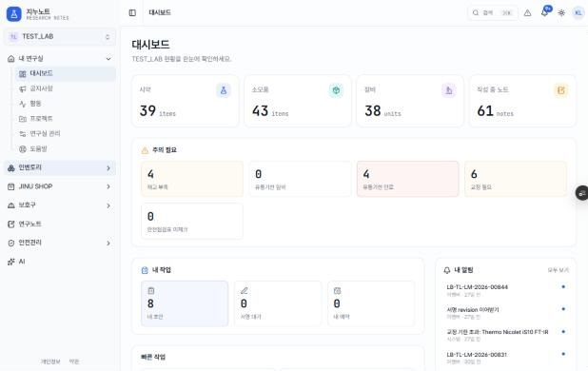This screenshot has width=588, height=371.
Task: Expand the 인벤토리 menu chevron
Action: [x=108, y=168]
